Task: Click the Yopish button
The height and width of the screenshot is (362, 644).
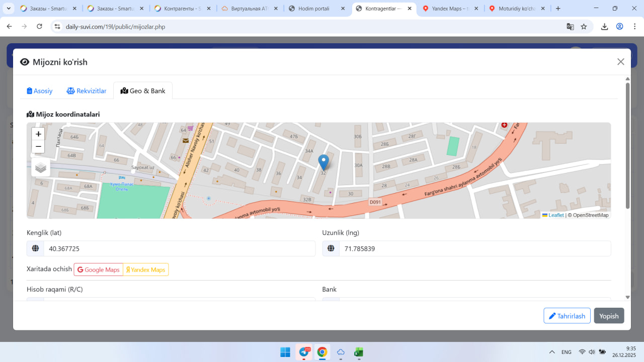Action: 609,316
